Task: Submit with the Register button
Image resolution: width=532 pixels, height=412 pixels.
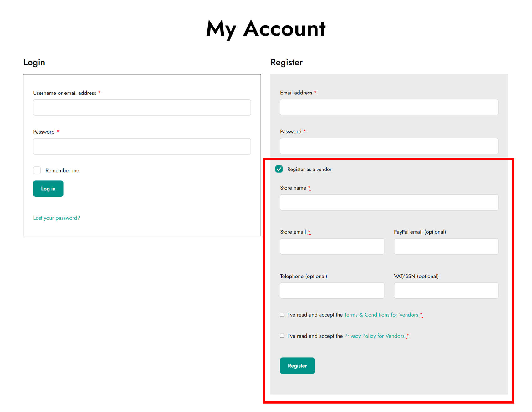Action: (297, 366)
